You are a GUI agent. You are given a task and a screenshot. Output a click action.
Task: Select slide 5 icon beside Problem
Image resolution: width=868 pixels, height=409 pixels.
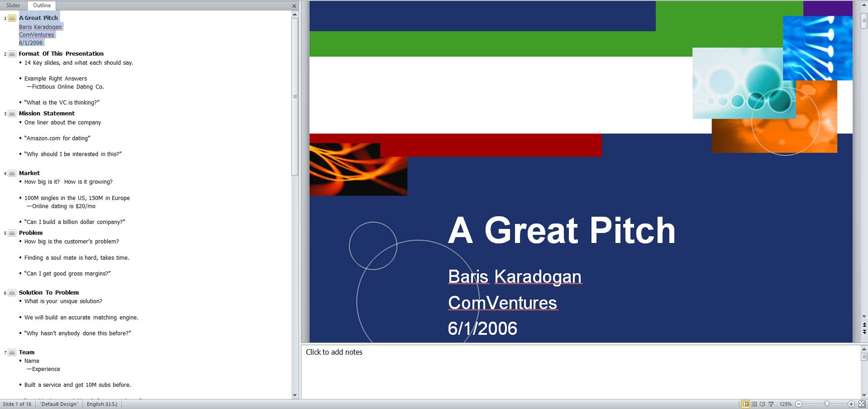12,233
